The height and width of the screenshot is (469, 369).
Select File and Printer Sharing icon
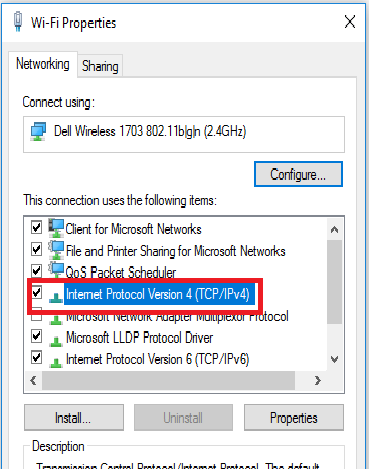pos(56,250)
